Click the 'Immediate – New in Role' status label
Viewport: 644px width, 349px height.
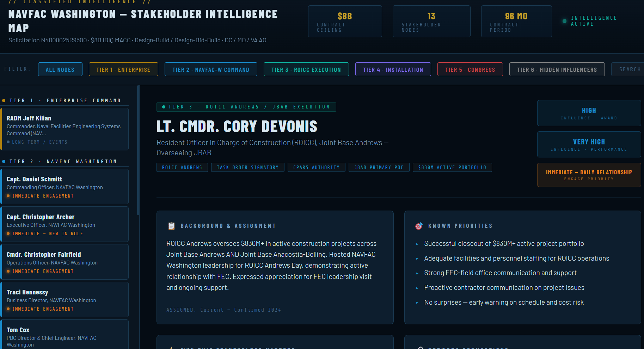(48, 233)
